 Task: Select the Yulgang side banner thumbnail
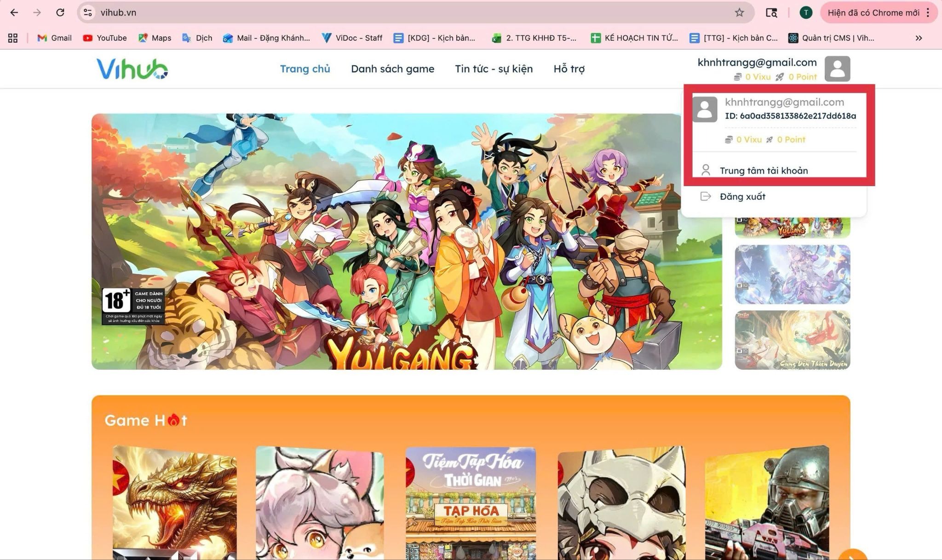click(x=792, y=227)
